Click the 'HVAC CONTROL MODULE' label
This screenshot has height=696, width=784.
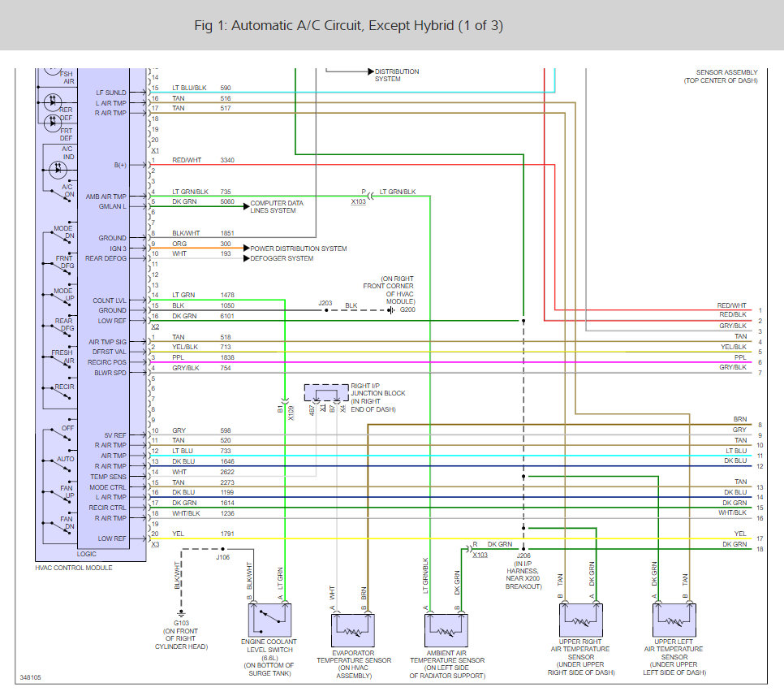coord(74,568)
